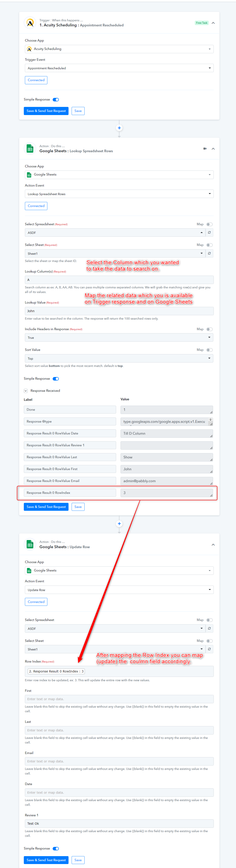Click the plus icon below Acuity Scheduling step
The image size is (236, 868).
[119, 128]
